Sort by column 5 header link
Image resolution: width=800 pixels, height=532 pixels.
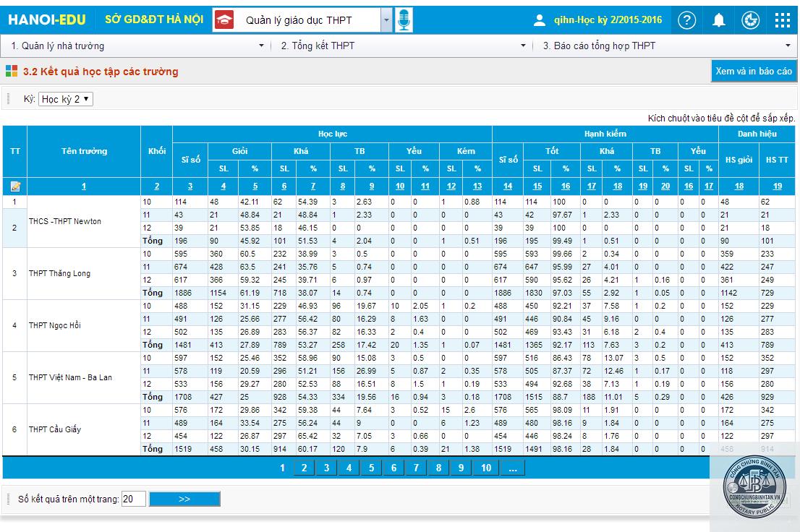[x=255, y=186]
